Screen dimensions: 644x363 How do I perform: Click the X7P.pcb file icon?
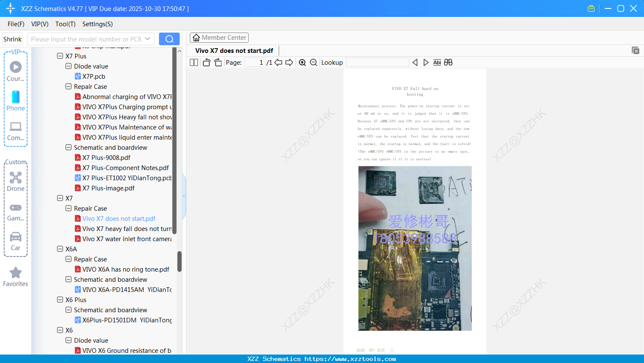pyautogui.click(x=78, y=77)
